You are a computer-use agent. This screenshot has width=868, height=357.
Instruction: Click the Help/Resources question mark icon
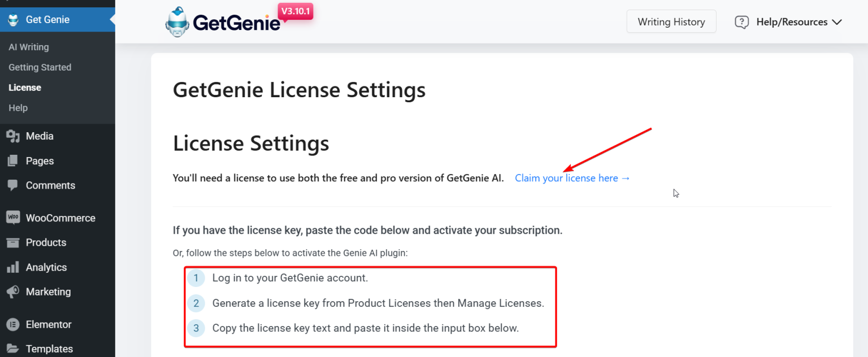(x=741, y=21)
